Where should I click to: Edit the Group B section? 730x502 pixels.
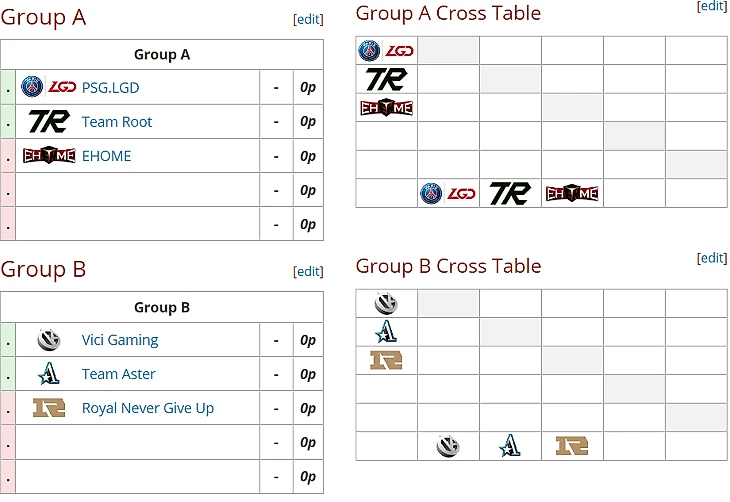[x=308, y=271]
